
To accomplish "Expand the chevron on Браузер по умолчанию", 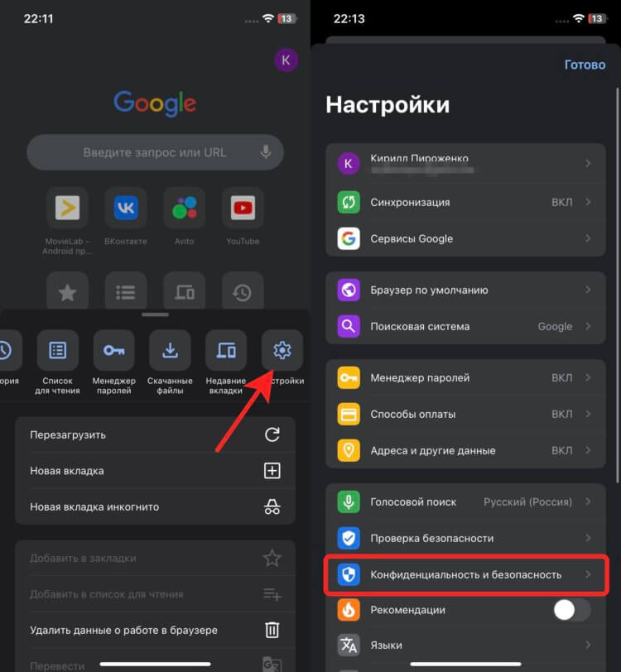I will click(x=588, y=290).
